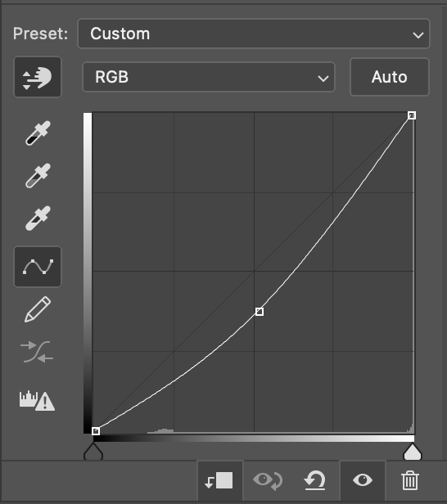Reset adjustment to defaults
The height and width of the screenshot is (504, 447).
pyautogui.click(x=315, y=480)
